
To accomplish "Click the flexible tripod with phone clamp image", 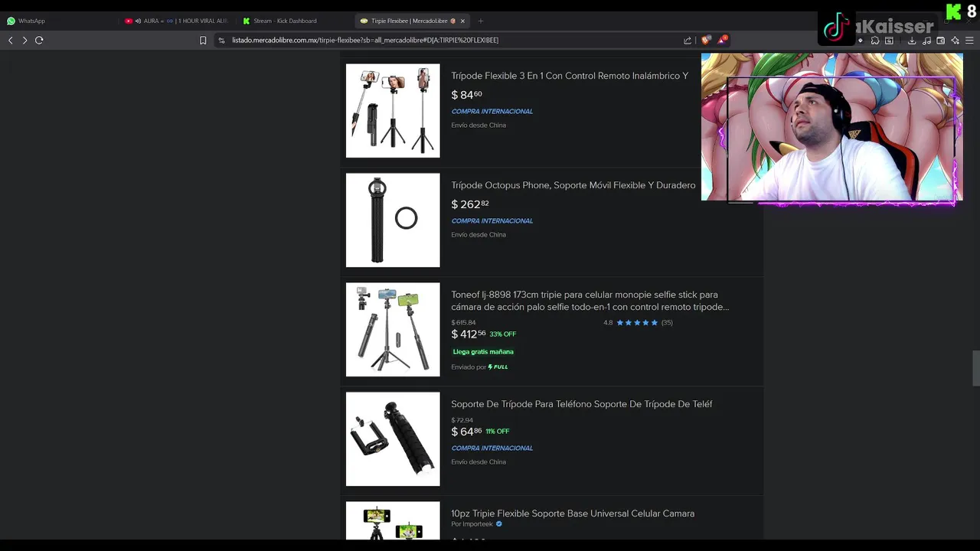I will pos(393,439).
